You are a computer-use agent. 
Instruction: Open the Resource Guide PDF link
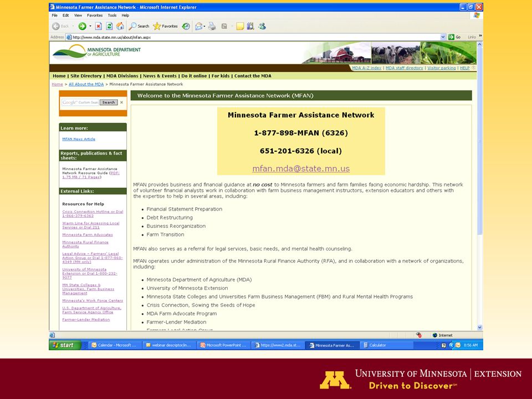[91, 175]
